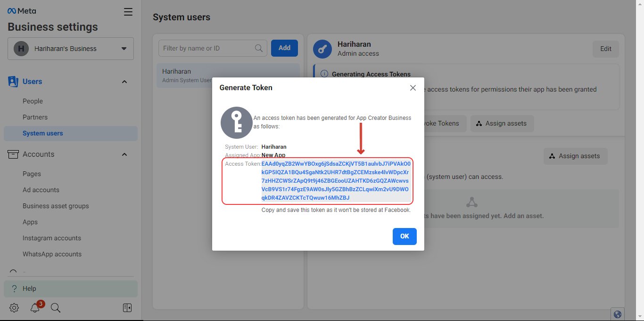Viewport: 644px width, 321px height.
Task: Click the 'New App' assigned app text
Action: (273, 155)
